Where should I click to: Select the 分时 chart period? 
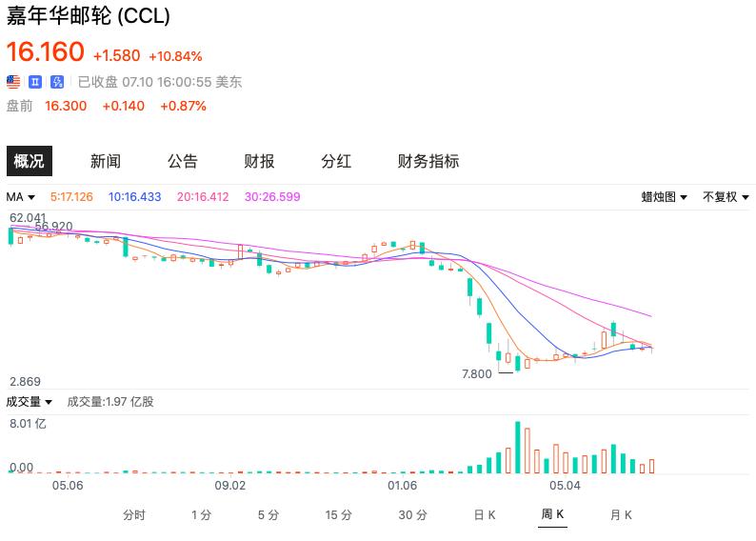tap(134, 515)
